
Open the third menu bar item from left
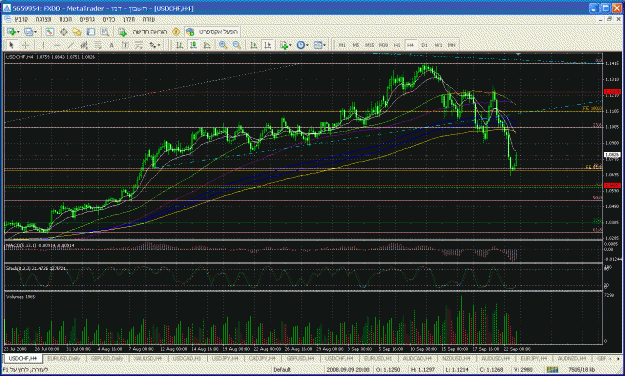point(65,20)
